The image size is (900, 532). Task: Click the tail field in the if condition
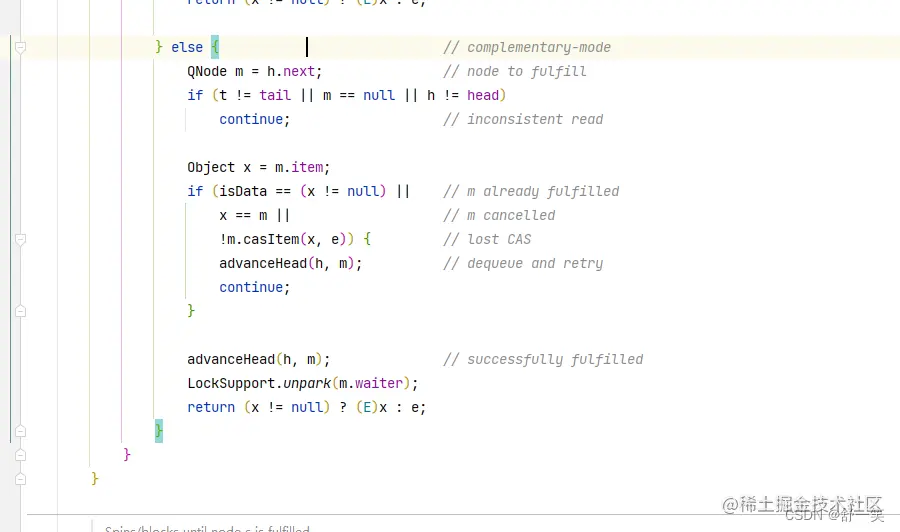click(x=275, y=95)
